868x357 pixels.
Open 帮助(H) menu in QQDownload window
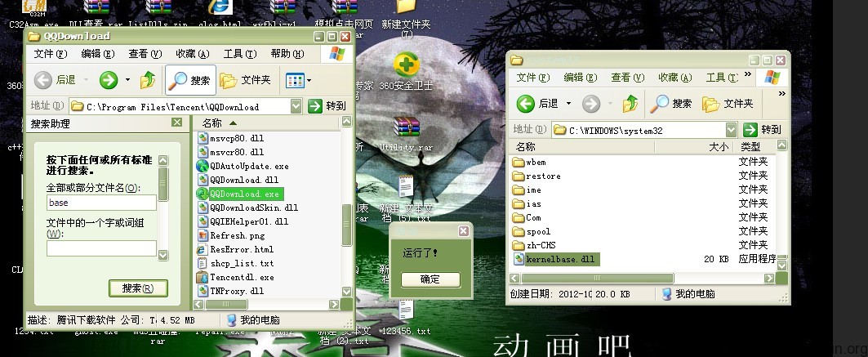coord(287,54)
